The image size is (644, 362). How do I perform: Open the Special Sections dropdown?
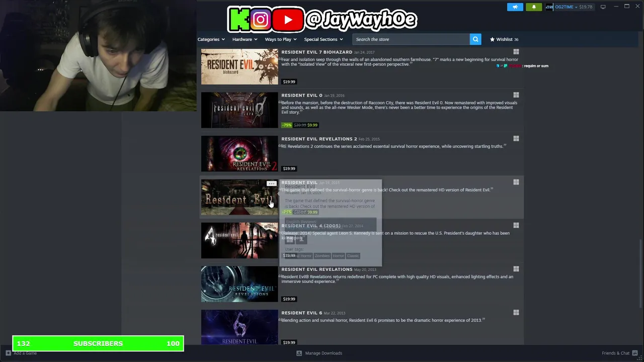(x=323, y=39)
